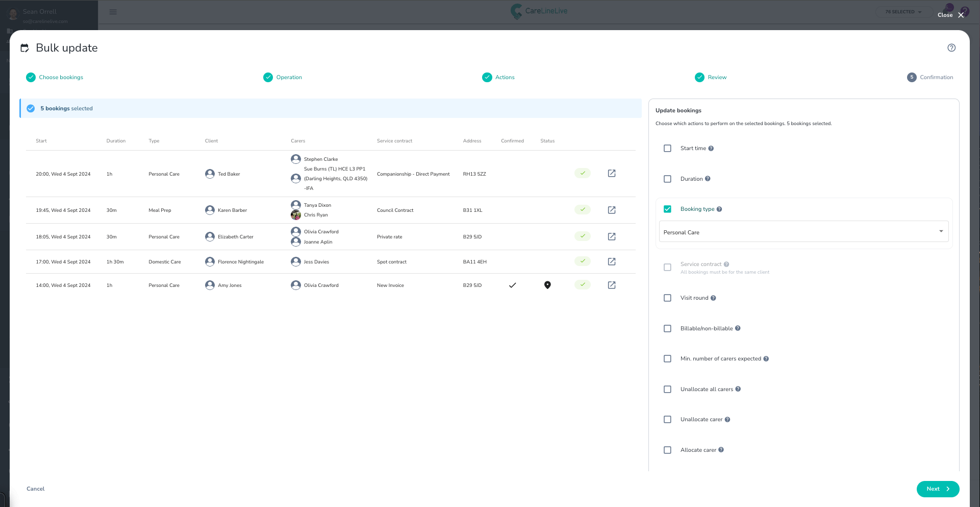Click help icon next to Unallocate all carers
This screenshot has width=980, height=507.
tap(738, 389)
